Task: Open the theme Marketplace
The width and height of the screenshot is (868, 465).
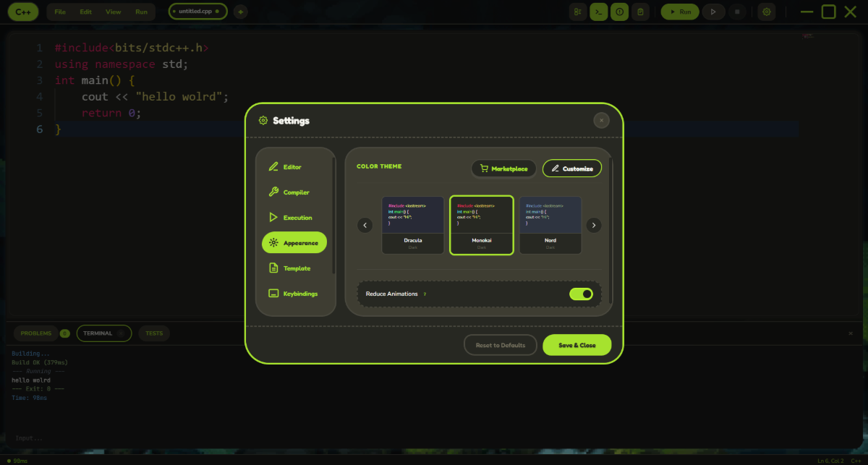Action: click(x=503, y=168)
